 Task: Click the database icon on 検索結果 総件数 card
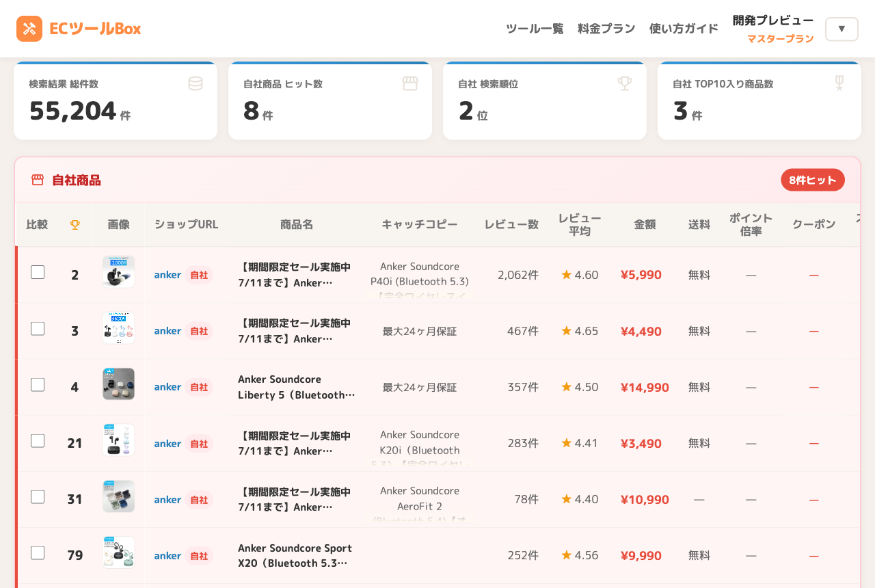196,83
